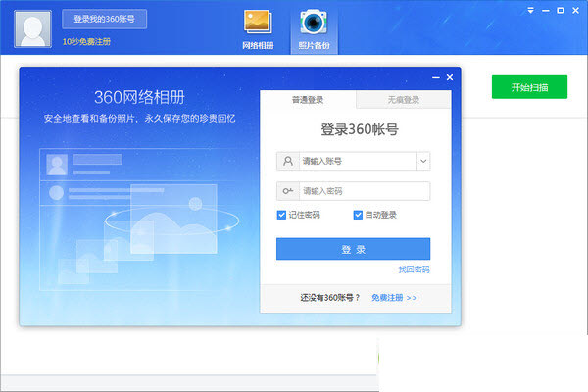This screenshot has width=588, height=392.
Task: Toggle the 记住密码 checkbox
Action: pyautogui.click(x=281, y=215)
